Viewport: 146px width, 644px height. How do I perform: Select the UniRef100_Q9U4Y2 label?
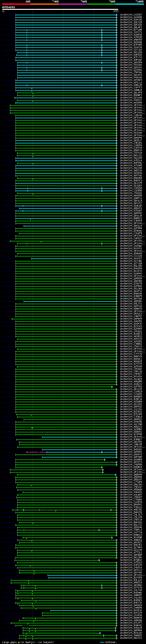point(131,454)
